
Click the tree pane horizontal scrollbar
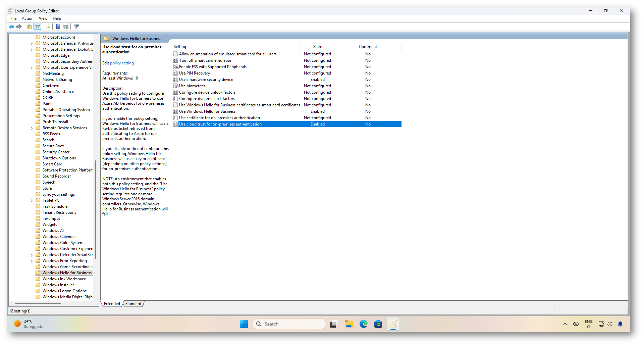click(x=38, y=303)
